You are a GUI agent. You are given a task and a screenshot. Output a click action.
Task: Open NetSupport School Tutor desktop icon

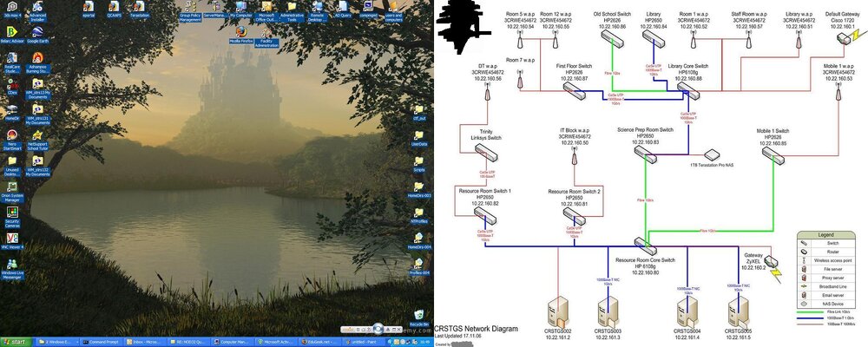point(37,141)
